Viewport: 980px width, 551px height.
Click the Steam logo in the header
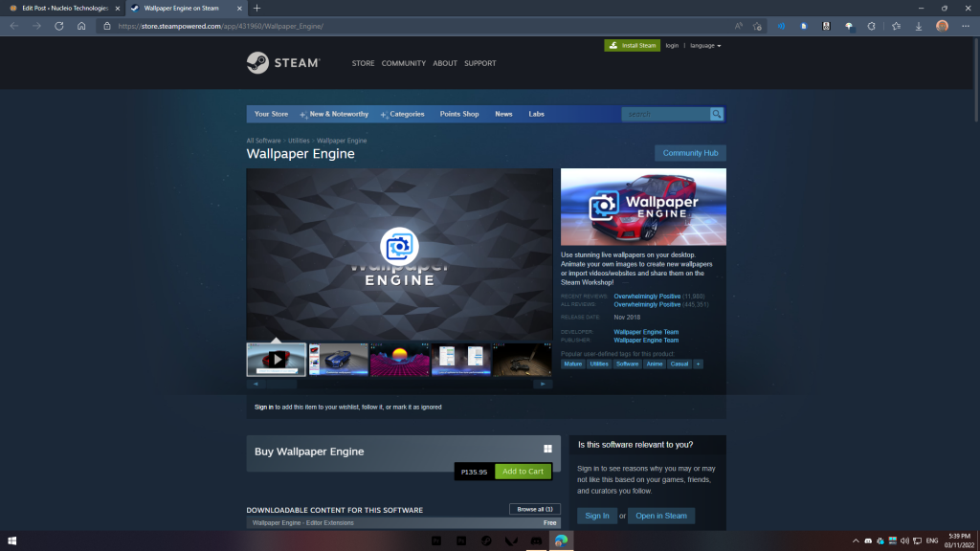click(x=283, y=63)
